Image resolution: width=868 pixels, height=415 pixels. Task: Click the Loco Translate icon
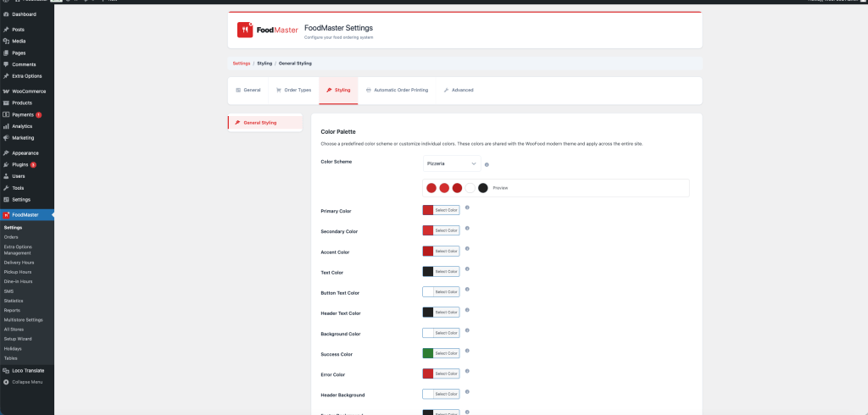[x=6, y=371]
